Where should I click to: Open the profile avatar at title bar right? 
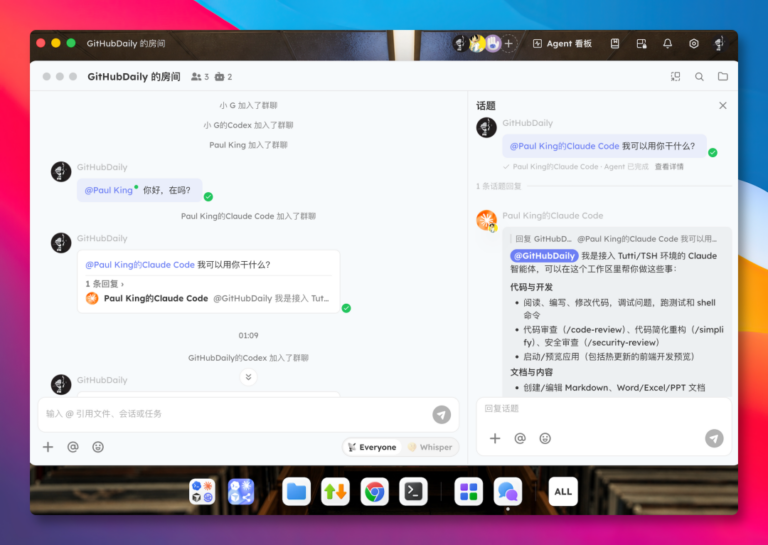(719, 44)
